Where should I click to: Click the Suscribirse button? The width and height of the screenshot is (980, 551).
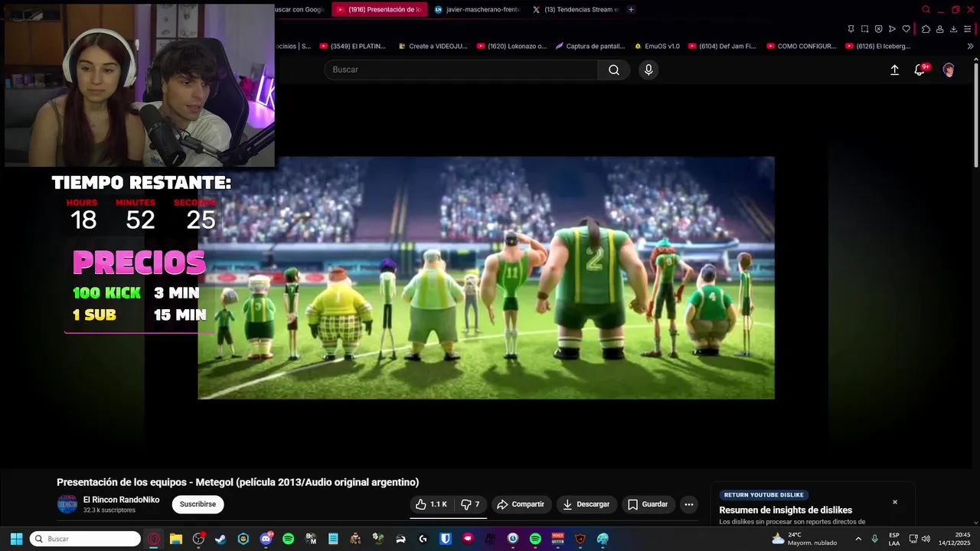point(198,504)
